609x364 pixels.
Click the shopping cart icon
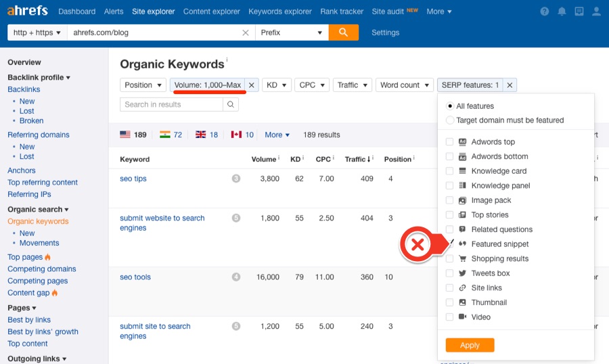(x=462, y=258)
